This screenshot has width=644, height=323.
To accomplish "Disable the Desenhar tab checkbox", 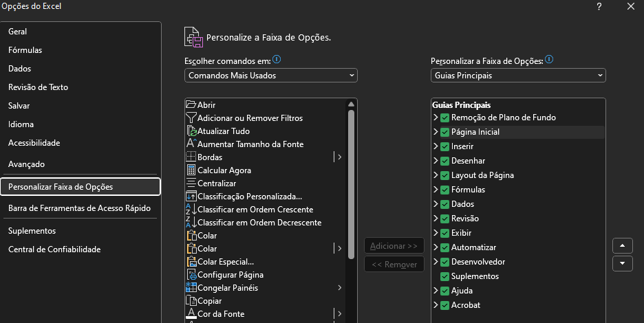I will point(444,161).
